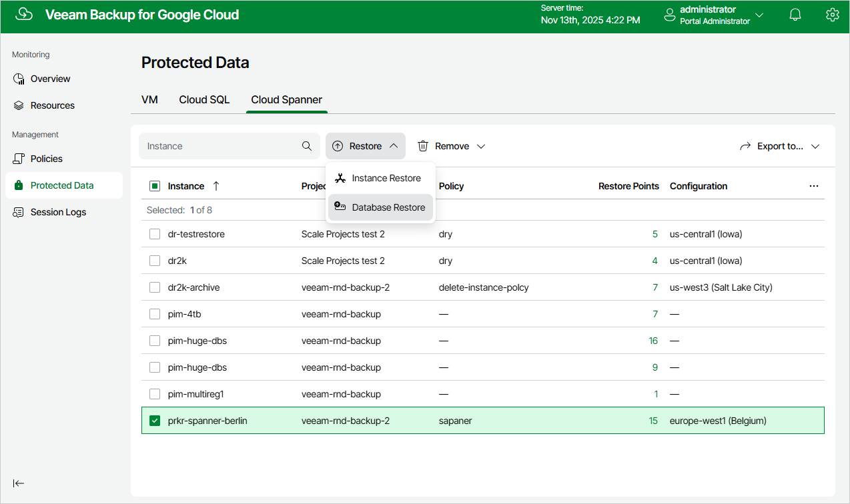Choose Database Restore from the menu
The width and height of the screenshot is (850, 504).
[380, 207]
